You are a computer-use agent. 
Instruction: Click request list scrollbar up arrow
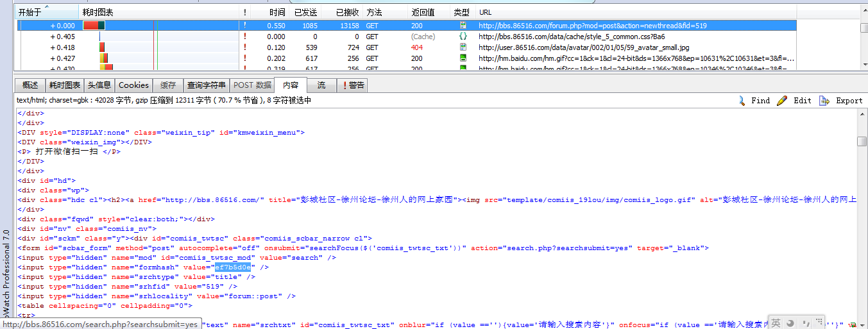[x=864, y=11]
